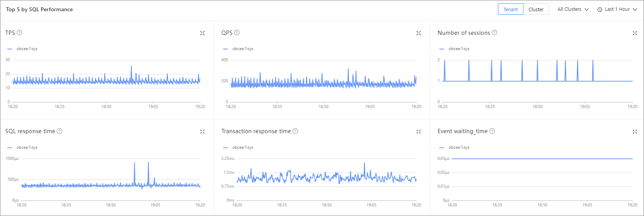Open the All Clusters dropdown

(x=573, y=9)
